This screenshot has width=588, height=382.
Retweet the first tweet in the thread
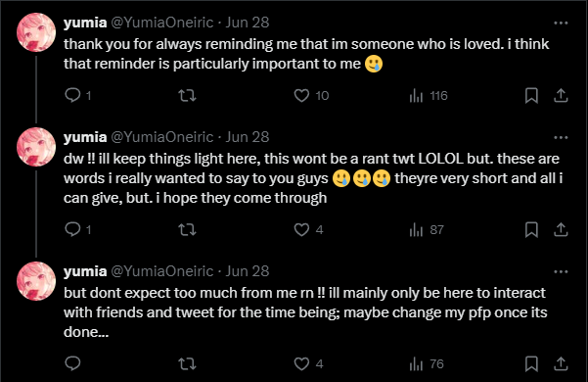[x=187, y=95]
